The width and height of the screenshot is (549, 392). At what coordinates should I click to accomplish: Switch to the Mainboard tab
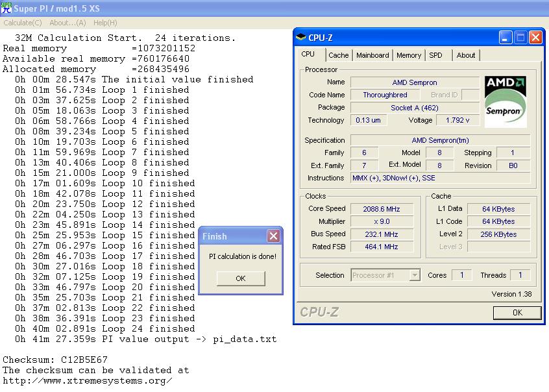[372, 55]
